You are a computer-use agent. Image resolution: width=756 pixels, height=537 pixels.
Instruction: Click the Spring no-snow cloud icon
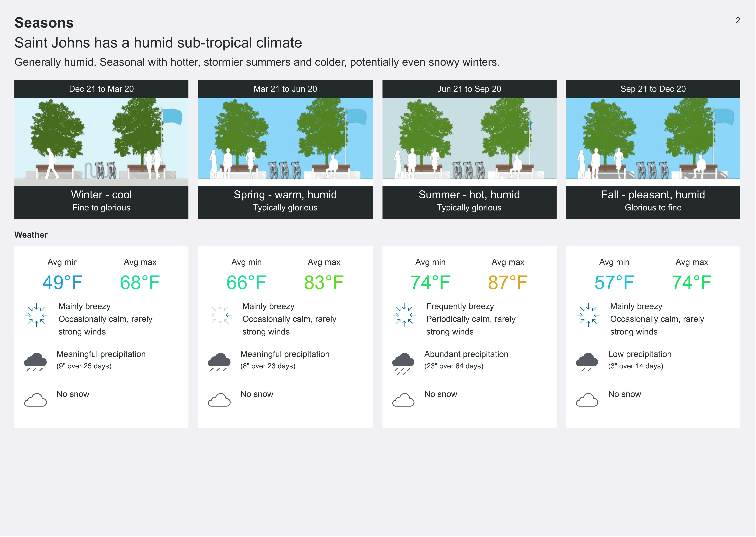point(219,400)
